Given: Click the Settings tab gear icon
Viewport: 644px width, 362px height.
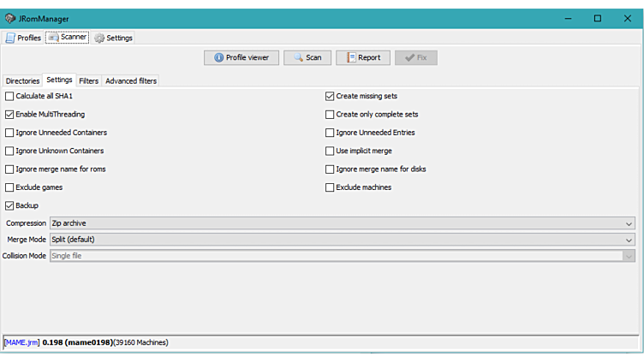Looking at the screenshot, I should [99, 38].
